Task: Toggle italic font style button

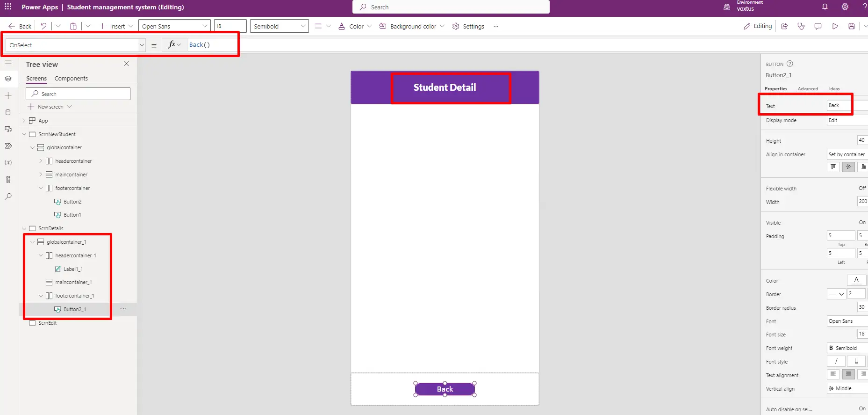Action: coord(836,361)
